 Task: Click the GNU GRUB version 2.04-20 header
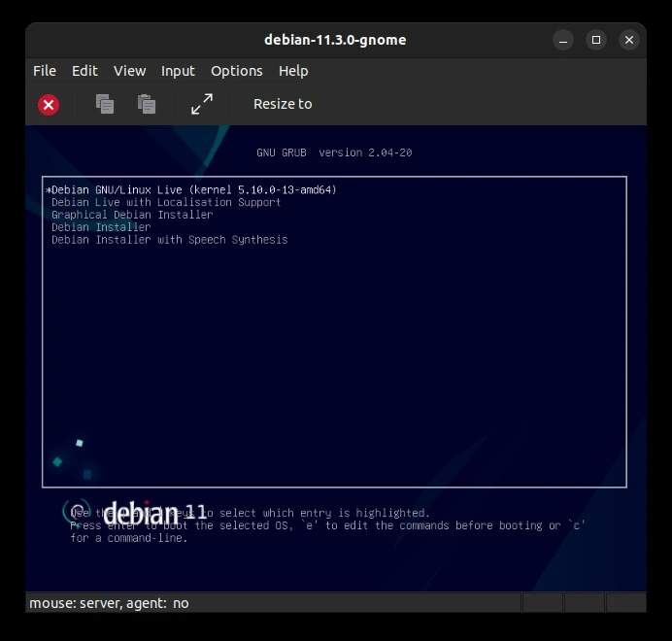pos(334,152)
